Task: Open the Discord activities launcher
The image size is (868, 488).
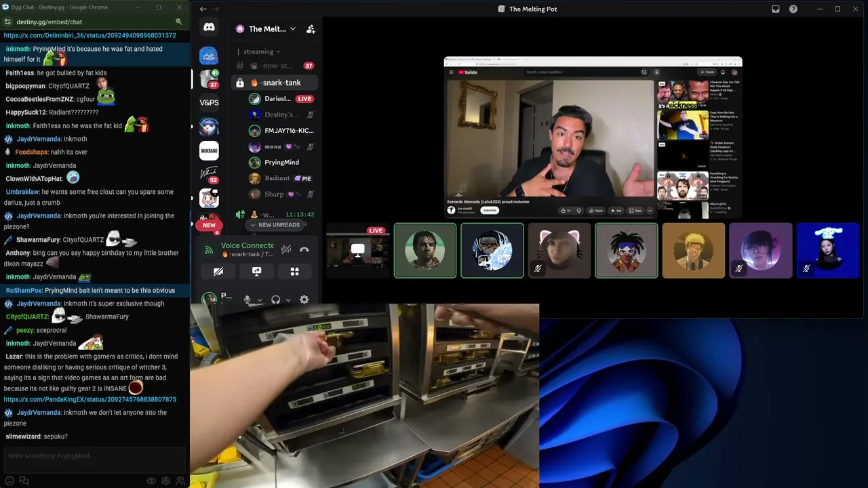Action: pos(295,271)
